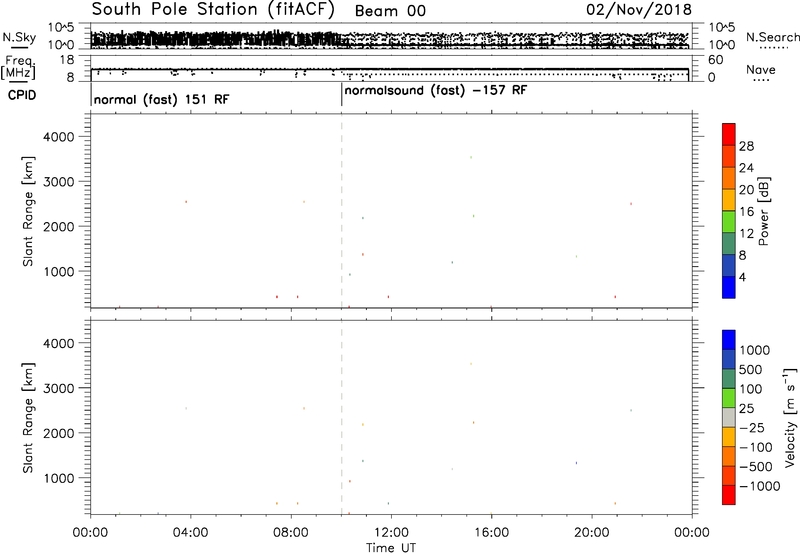Click '2000' tick in the Power panel

(x=59, y=226)
